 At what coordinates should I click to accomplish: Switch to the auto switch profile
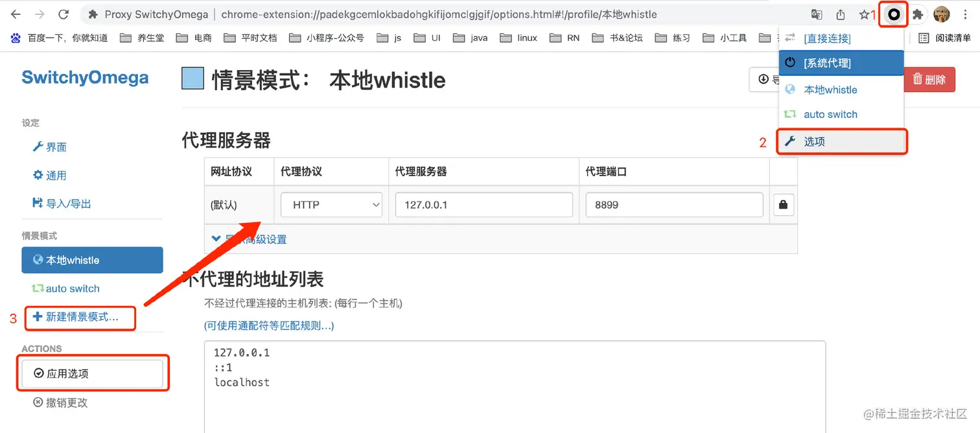pos(70,288)
